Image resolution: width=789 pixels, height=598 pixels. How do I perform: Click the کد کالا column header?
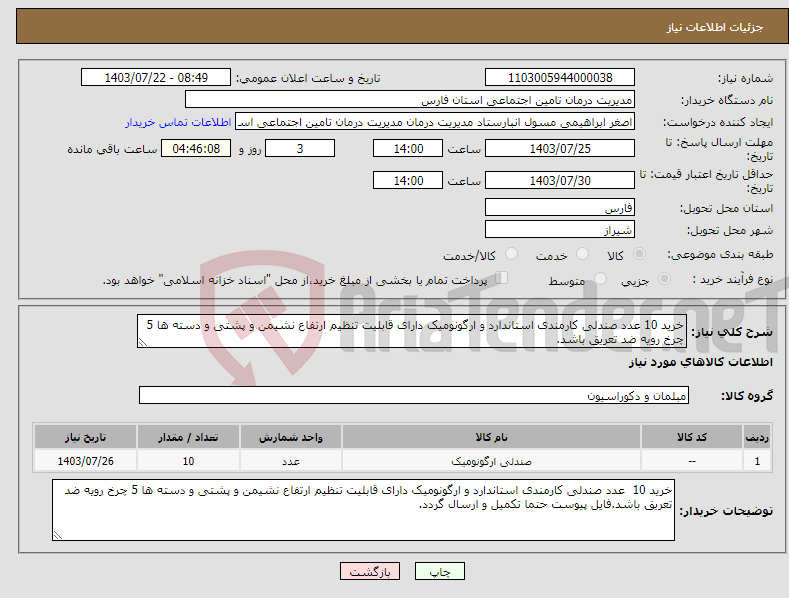692,437
